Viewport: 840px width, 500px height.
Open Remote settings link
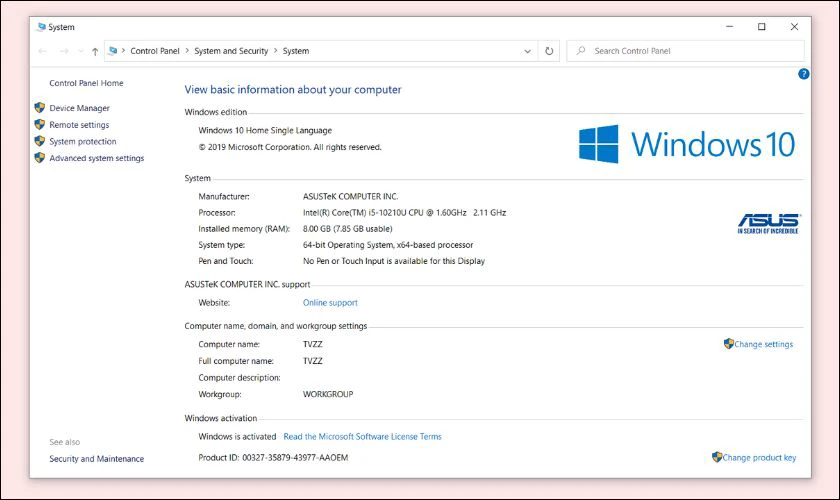point(79,124)
